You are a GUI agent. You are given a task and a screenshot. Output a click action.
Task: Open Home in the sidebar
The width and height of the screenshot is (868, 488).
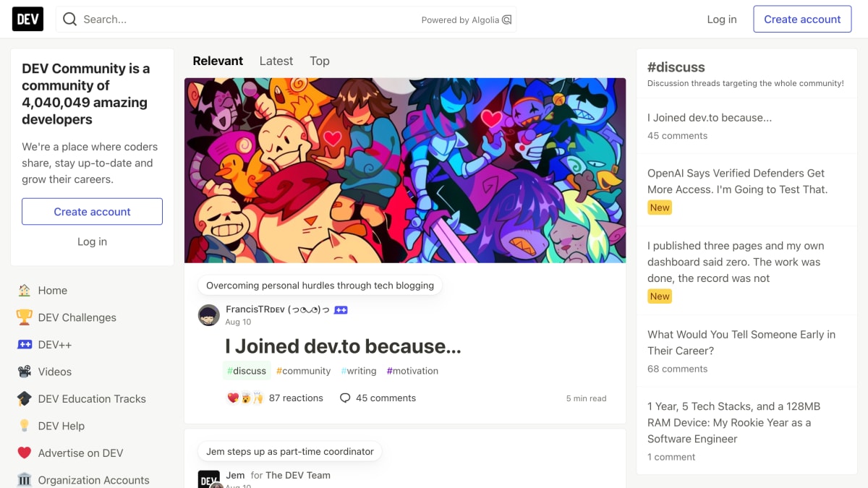[92, 290]
